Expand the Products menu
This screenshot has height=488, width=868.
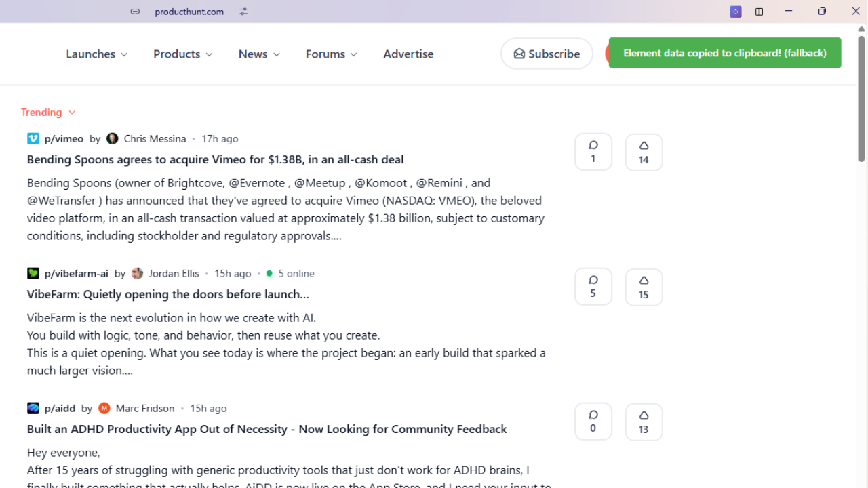[x=183, y=54]
